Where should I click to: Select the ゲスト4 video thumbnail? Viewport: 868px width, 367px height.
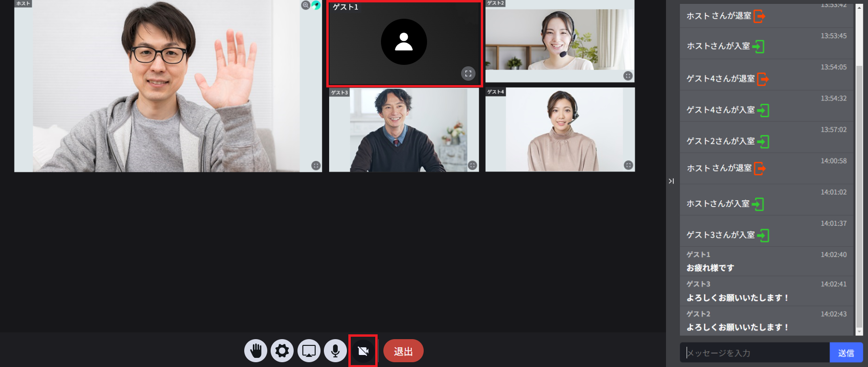[x=560, y=130]
